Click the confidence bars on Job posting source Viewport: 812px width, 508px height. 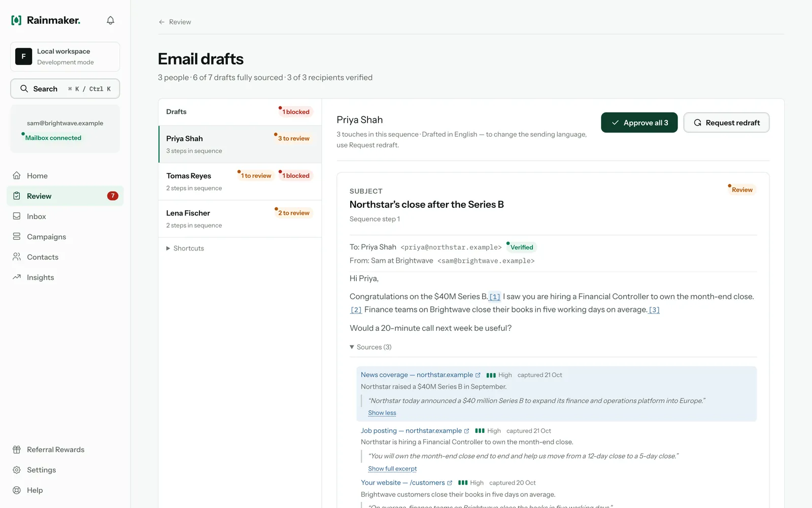pos(480,431)
